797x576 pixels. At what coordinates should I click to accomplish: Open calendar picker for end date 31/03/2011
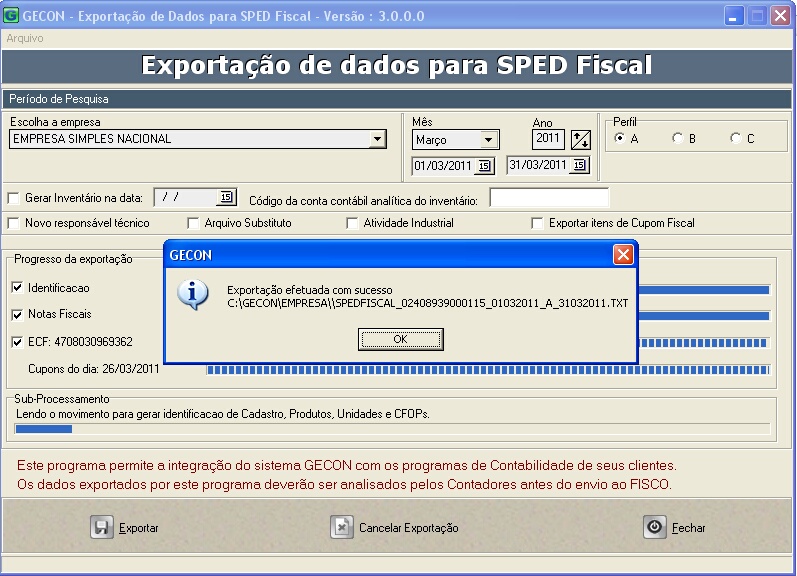(579, 165)
